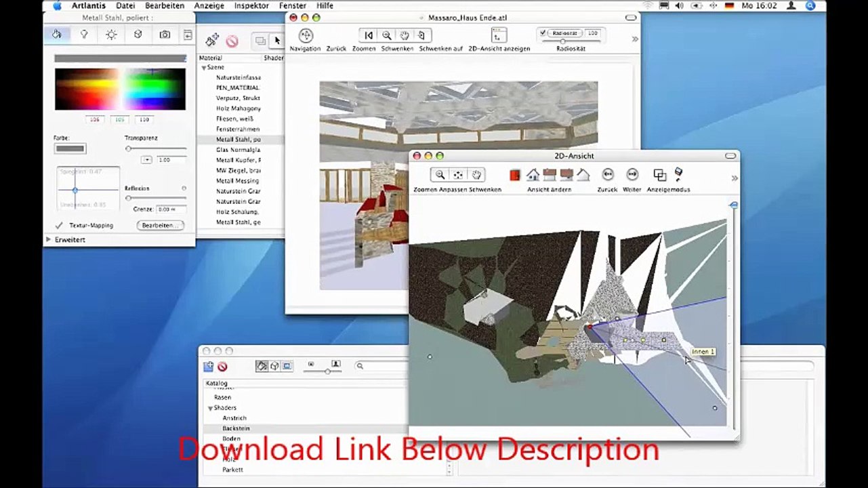Select the cube objects filter in catalog
868x488 pixels.
click(x=274, y=366)
